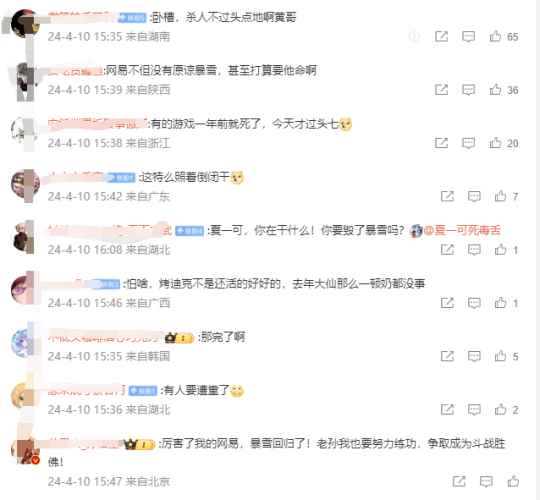540x500 pixels.
Task: Reply to the comment with 20 likes
Action: pyautogui.click(x=468, y=143)
